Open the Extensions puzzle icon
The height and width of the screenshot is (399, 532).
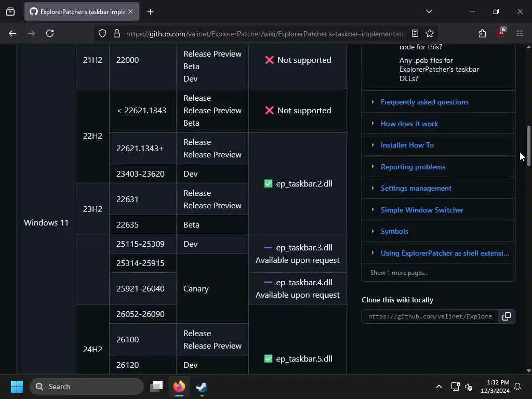pyautogui.click(x=482, y=33)
